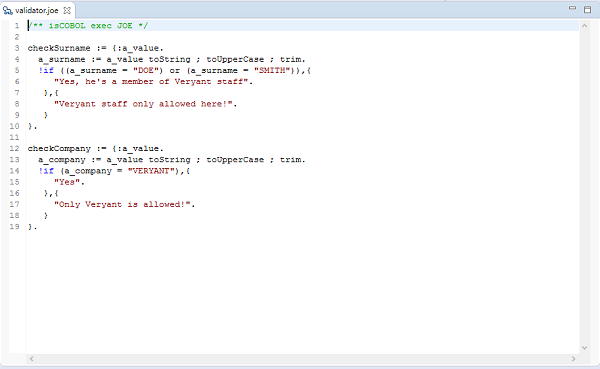
Task: Click line number 12 in the gutter
Action: (x=15, y=149)
